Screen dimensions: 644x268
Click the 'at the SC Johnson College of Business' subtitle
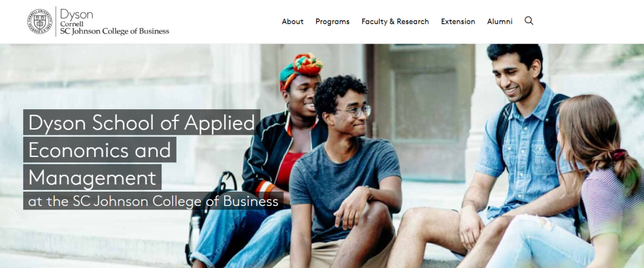153,201
